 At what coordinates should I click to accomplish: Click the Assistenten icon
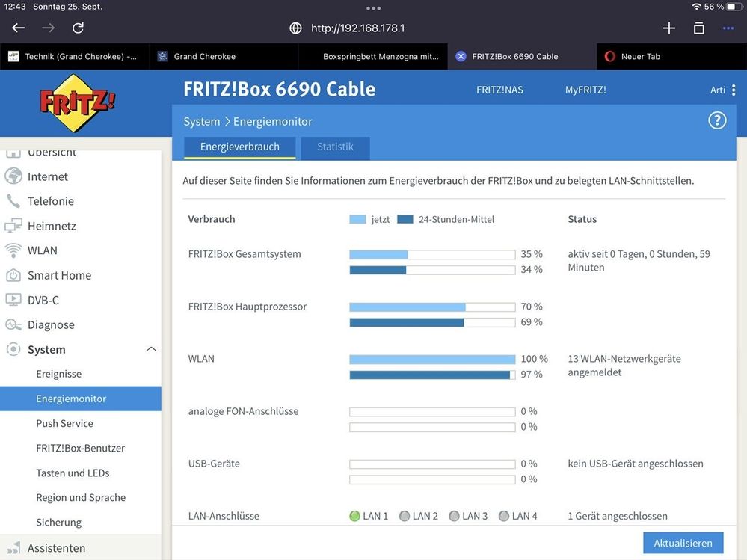tap(13, 548)
